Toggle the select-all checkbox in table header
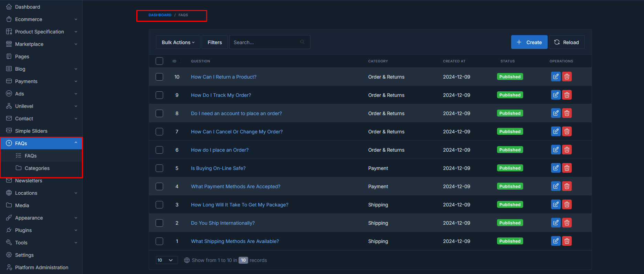This screenshot has width=644, height=274. [x=159, y=61]
